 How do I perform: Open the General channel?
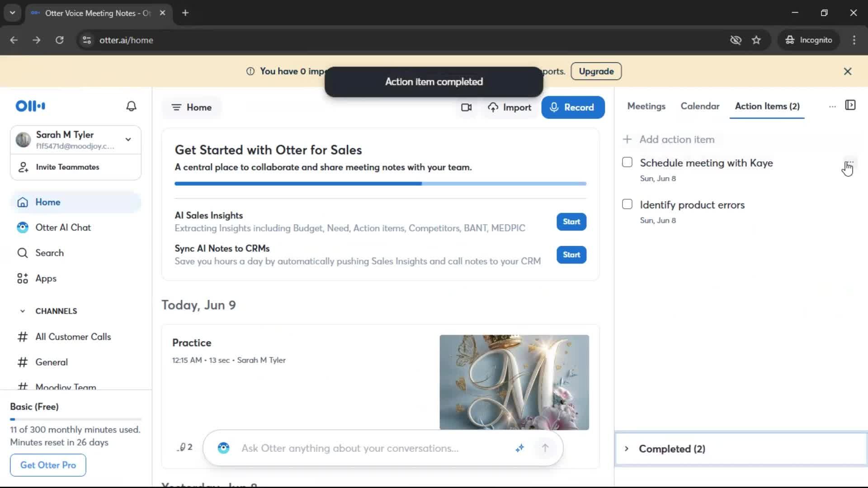point(75,362)
